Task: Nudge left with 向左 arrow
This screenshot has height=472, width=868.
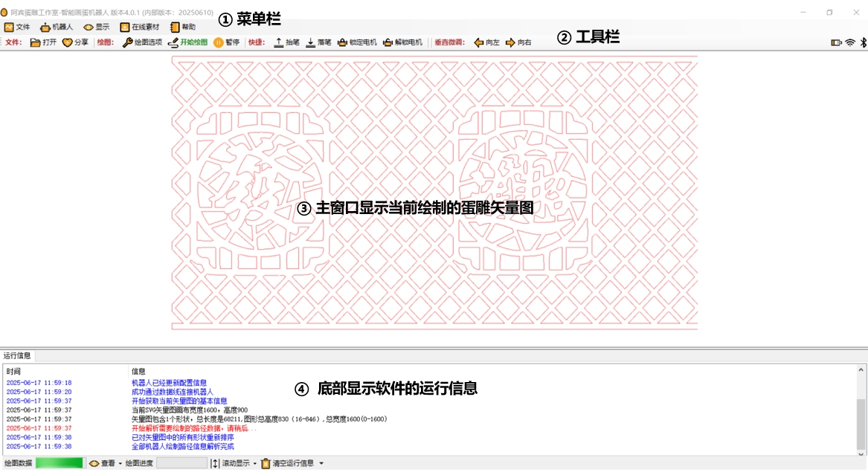Action: (479, 42)
